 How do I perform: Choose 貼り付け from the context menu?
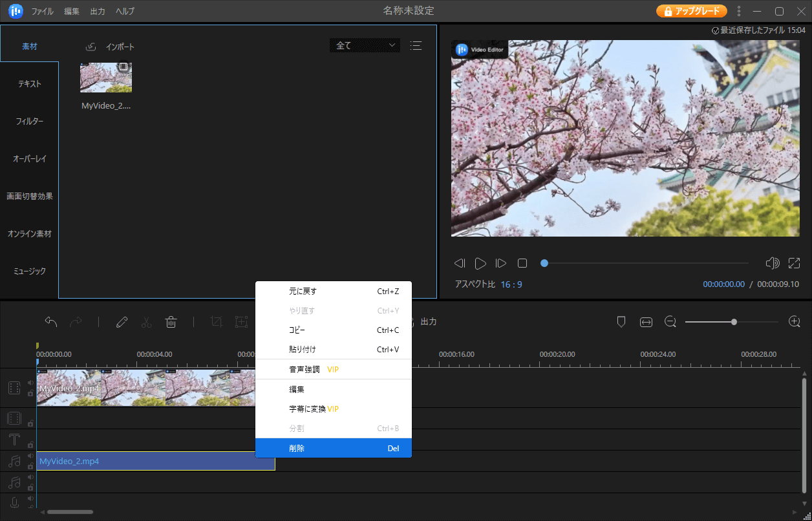[x=334, y=350]
